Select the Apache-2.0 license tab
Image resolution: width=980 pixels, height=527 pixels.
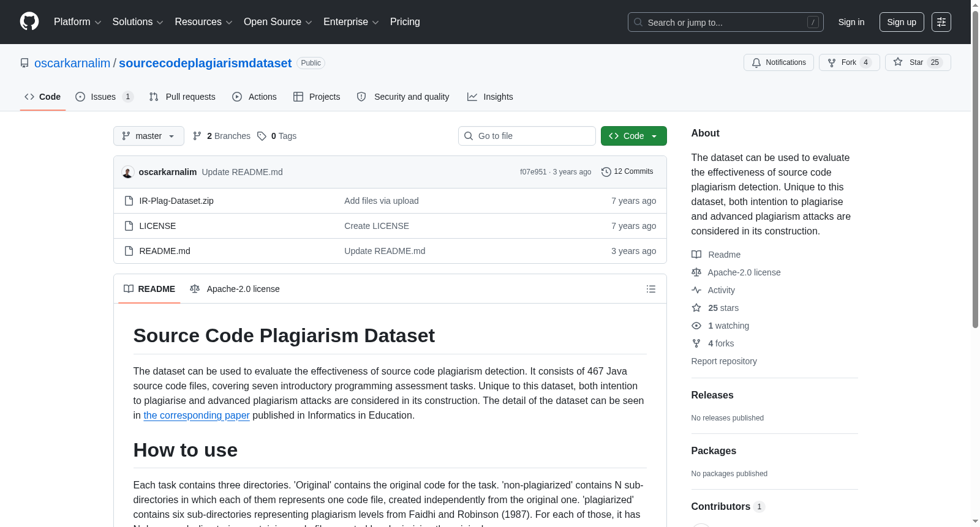(x=235, y=289)
